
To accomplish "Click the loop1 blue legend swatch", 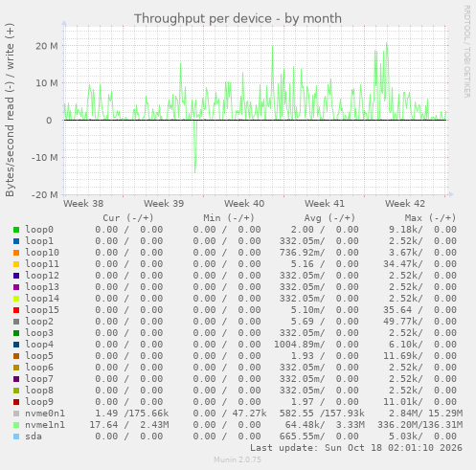I will tap(16, 241).
